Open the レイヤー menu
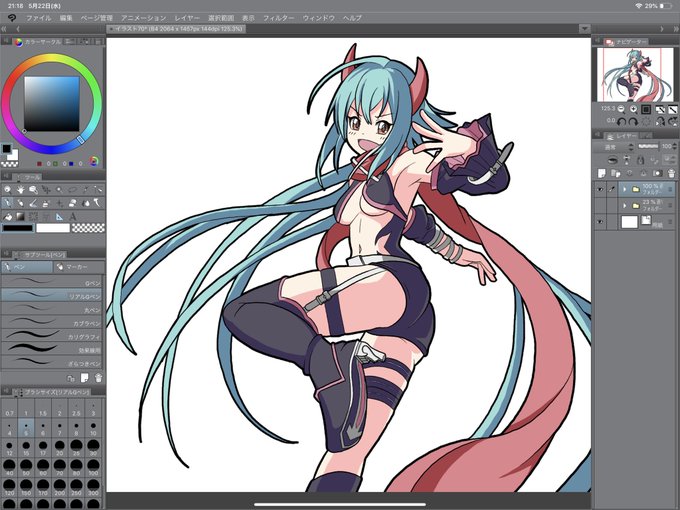Viewport: 680px width, 510px height. point(187,18)
